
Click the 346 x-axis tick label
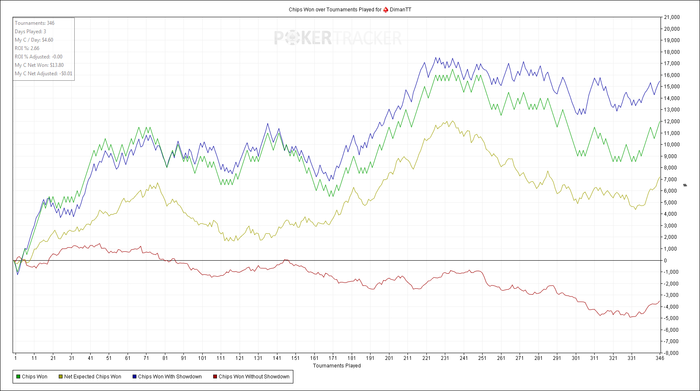point(659,358)
